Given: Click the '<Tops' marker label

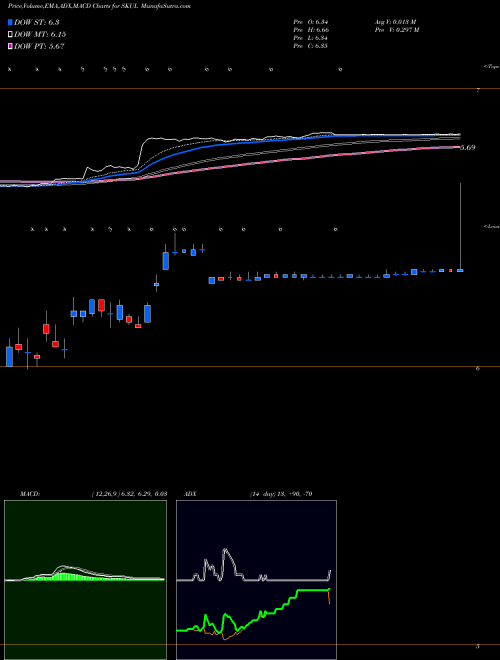Looking at the screenshot, I should [x=491, y=67].
